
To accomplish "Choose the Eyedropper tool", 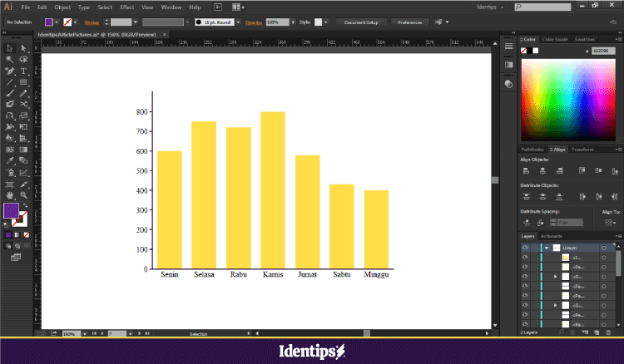I will [9, 160].
